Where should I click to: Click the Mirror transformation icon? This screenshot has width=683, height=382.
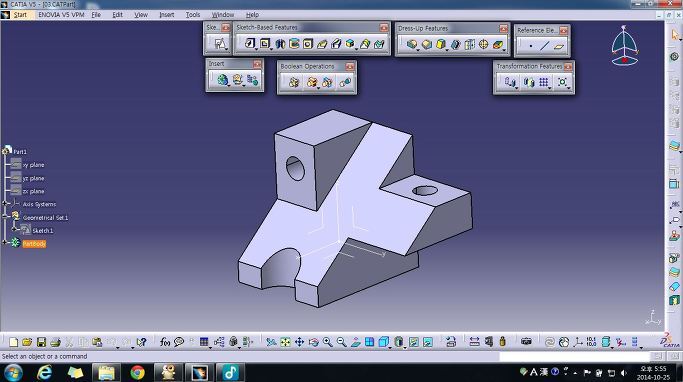click(529, 82)
